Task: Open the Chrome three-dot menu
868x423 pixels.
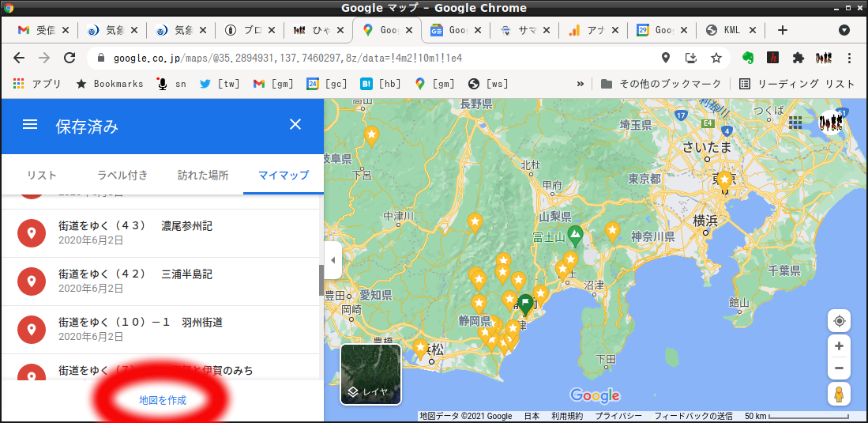Action: coord(850,58)
